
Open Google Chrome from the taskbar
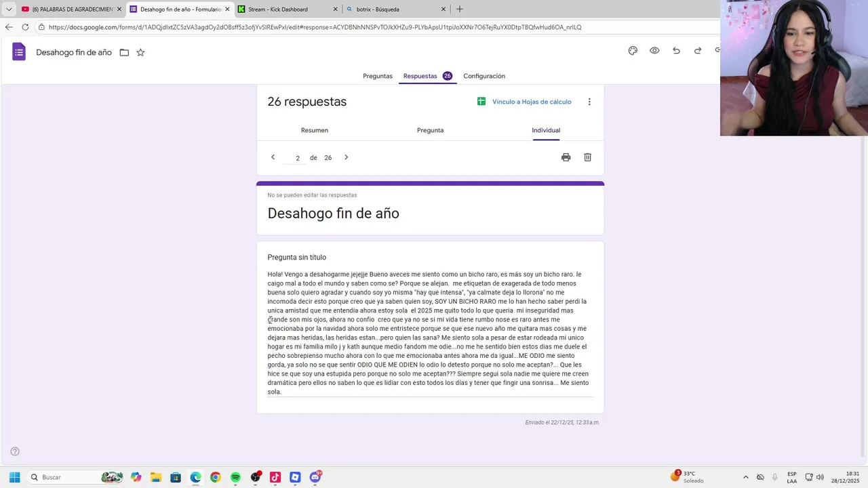tap(216, 477)
